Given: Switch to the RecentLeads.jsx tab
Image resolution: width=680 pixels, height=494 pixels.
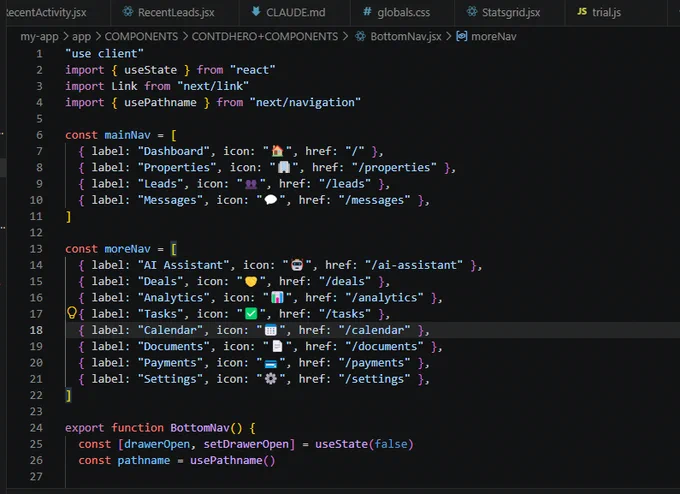Looking at the screenshot, I should tap(175, 12).
